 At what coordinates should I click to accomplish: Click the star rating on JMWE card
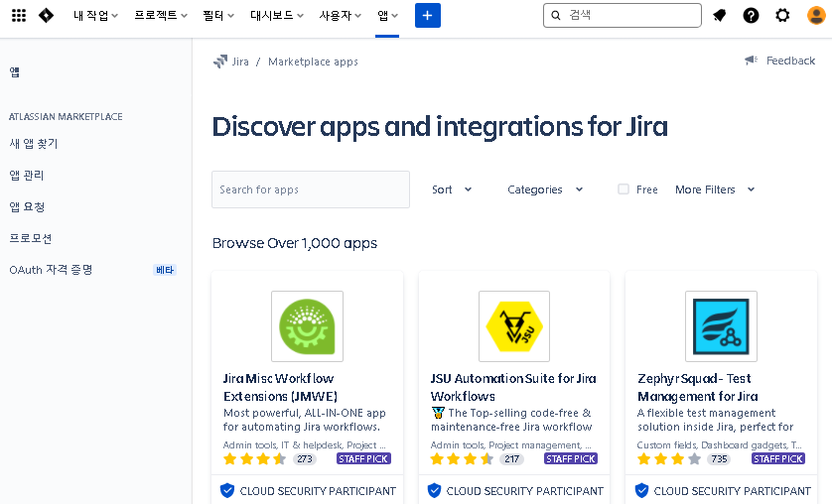255,459
